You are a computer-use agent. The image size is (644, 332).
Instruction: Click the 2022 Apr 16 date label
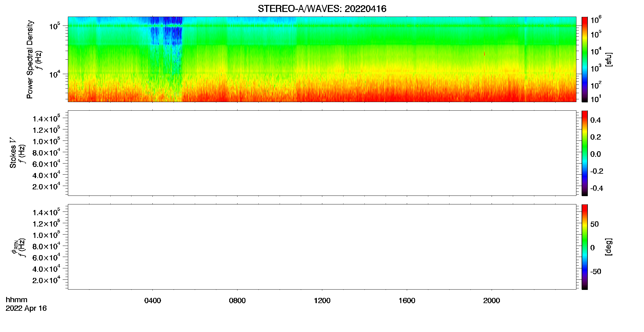click(26, 308)
